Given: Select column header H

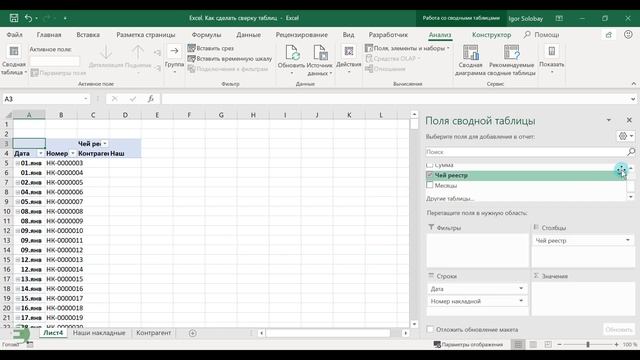Looking at the screenshot, I should coord(253,115).
